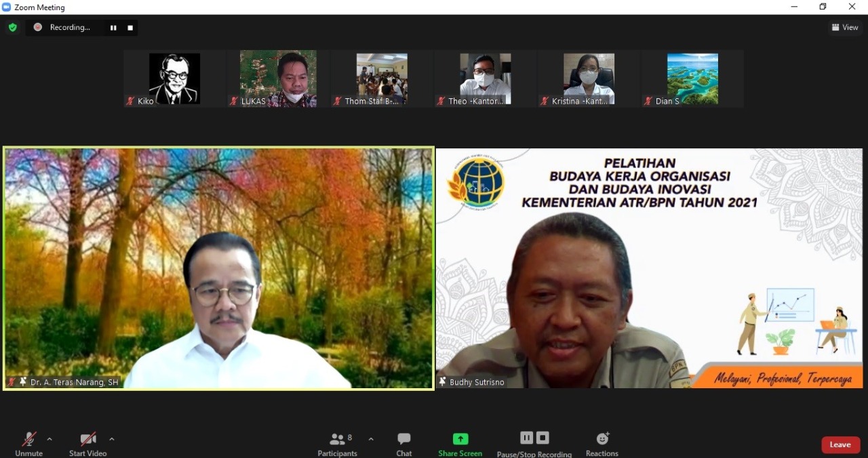Start Video camera toggle
The image size is (868, 458).
(x=88, y=443)
